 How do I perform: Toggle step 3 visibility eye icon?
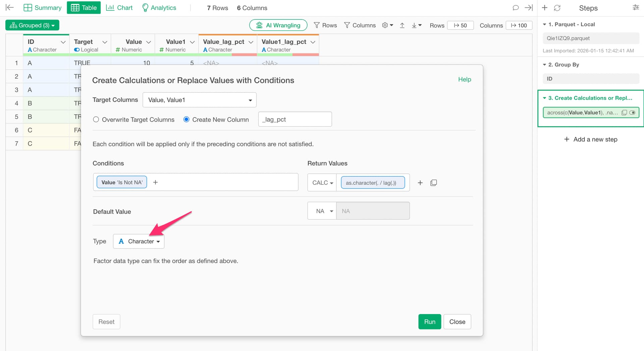coord(632,113)
